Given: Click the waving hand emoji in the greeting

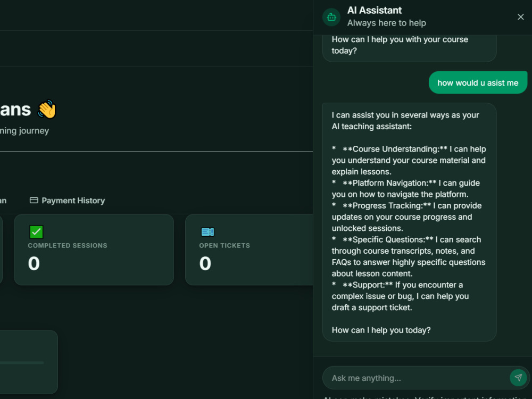Looking at the screenshot, I should (47, 109).
